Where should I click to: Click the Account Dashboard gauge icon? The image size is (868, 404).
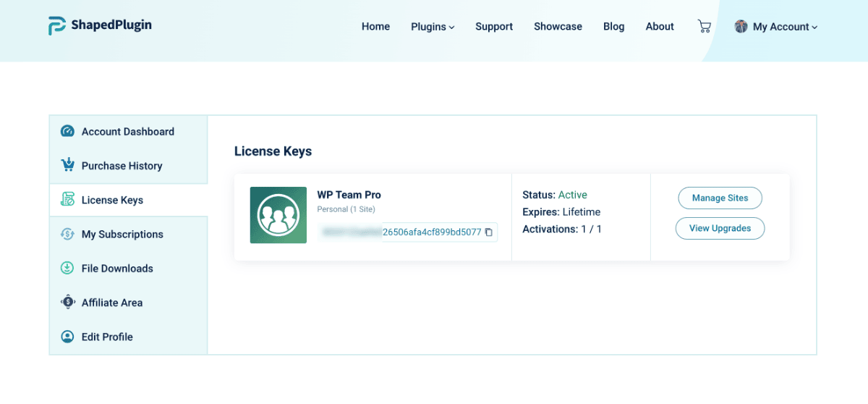click(x=67, y=132)
